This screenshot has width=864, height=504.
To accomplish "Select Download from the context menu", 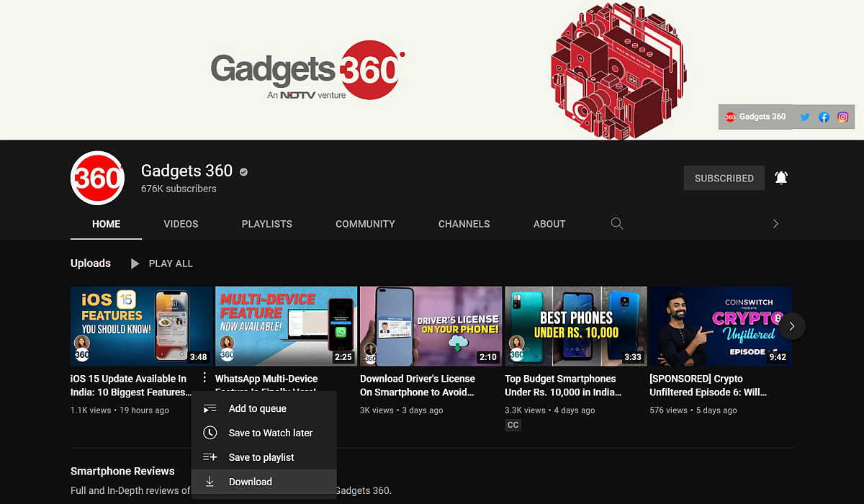I will point(250,482).
